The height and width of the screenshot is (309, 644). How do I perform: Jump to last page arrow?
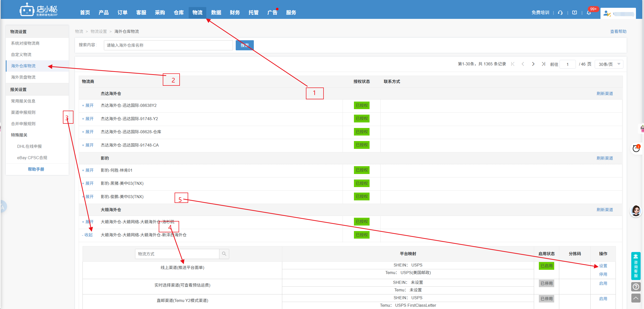coord(543,64)
